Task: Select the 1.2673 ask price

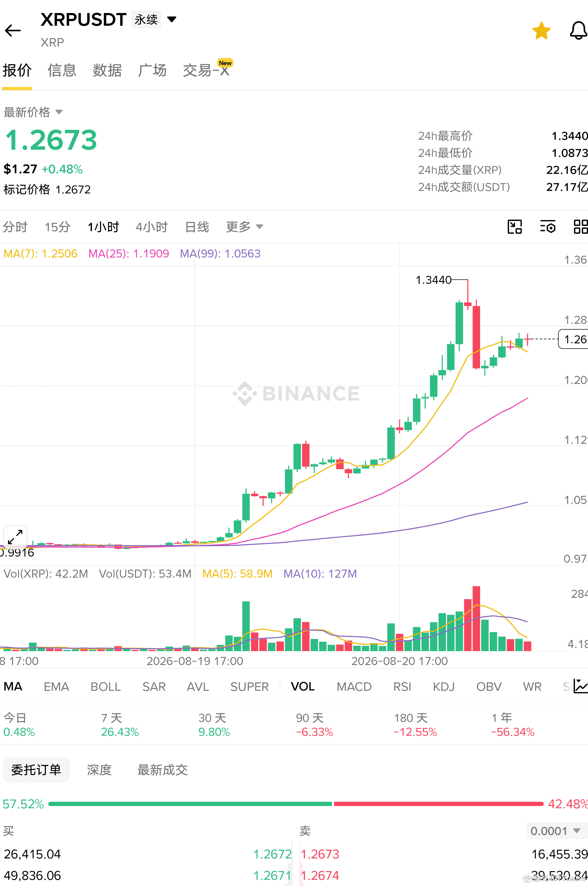Action: (320, 854)
